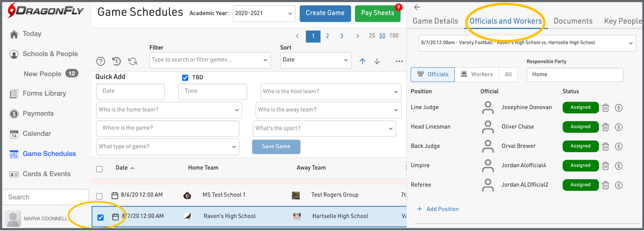644x231 pixels.
Task: Sort descending with the down arrow
Action: click(377, 61)
